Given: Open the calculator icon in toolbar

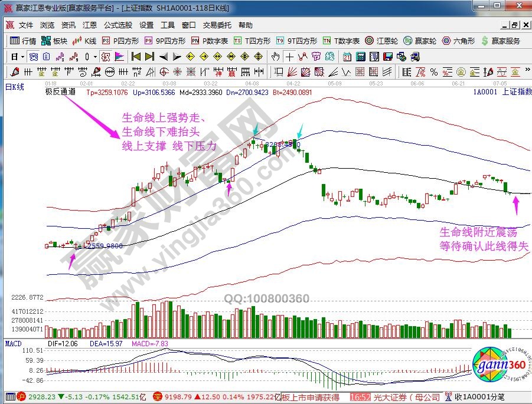Looking at the screenshot, I should tap(360, 57).
